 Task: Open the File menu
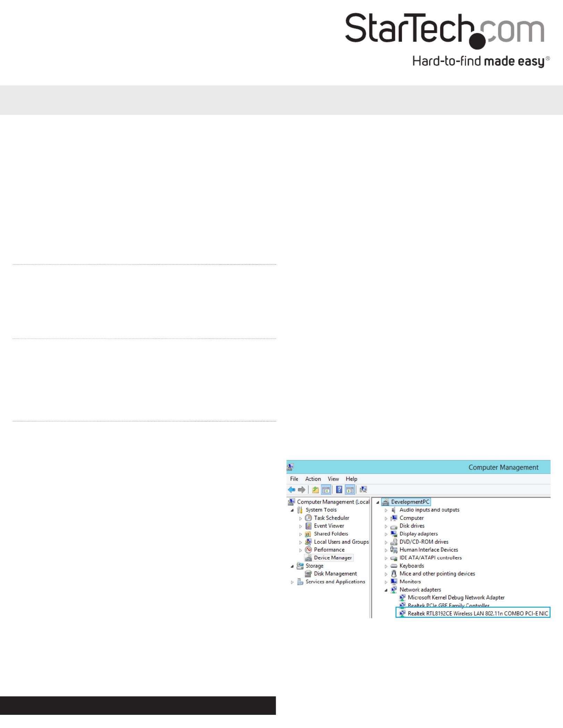(x=294, y=479)
